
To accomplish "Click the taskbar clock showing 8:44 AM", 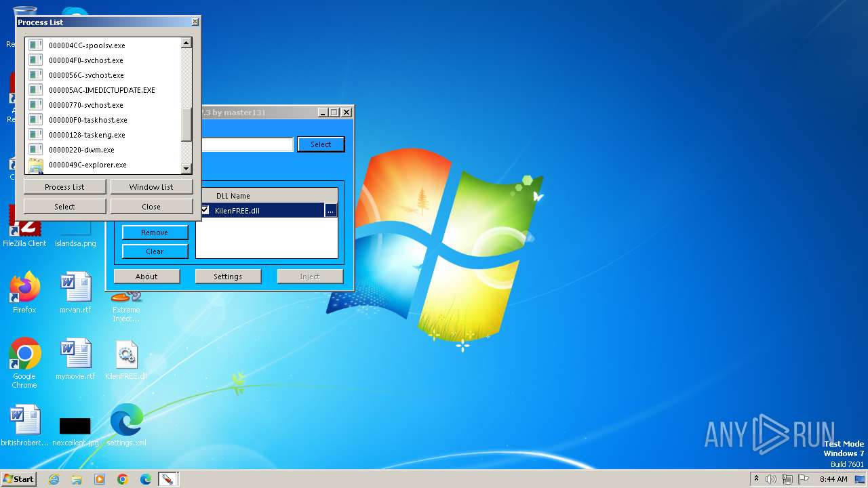I will [833, 479].
